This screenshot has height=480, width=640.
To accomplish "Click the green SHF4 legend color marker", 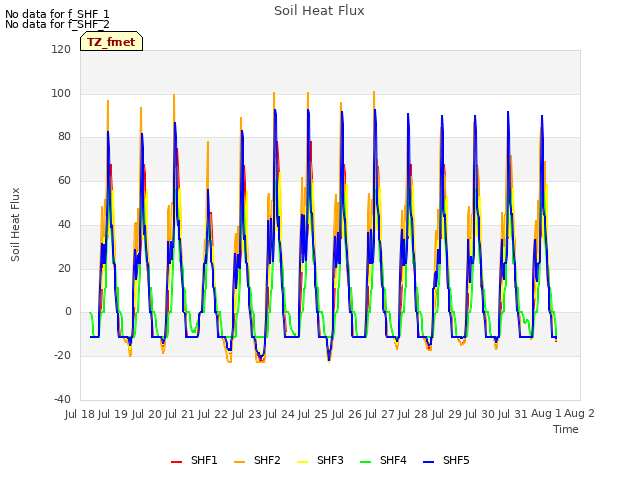I will pyautogui.click(x=365, y=462).
